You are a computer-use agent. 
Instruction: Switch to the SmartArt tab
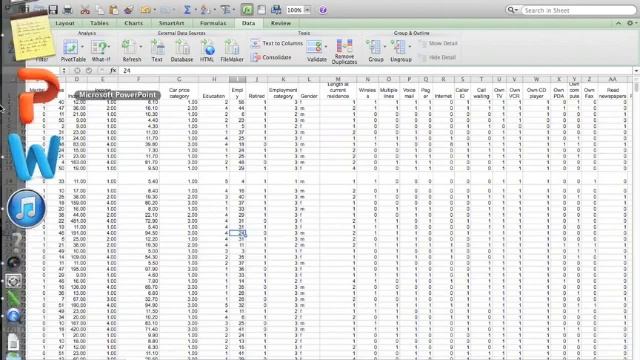pos(171,23)
